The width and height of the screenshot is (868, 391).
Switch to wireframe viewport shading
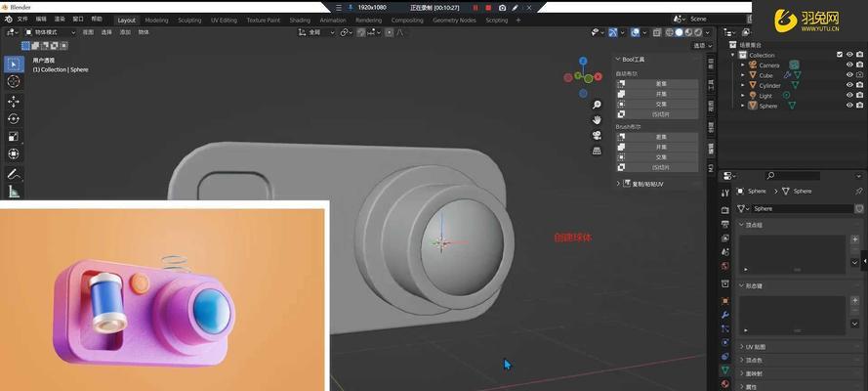(670, 32)
